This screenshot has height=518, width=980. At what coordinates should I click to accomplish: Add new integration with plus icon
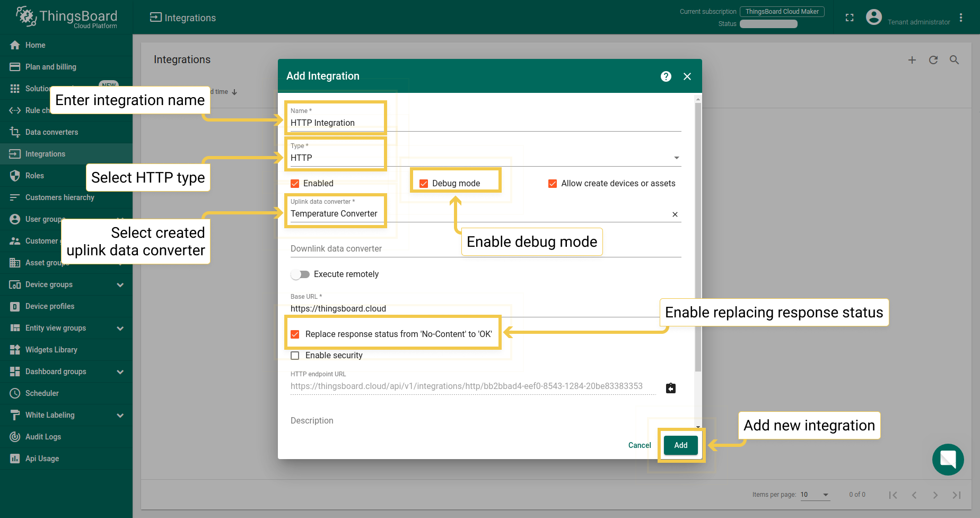912,60
